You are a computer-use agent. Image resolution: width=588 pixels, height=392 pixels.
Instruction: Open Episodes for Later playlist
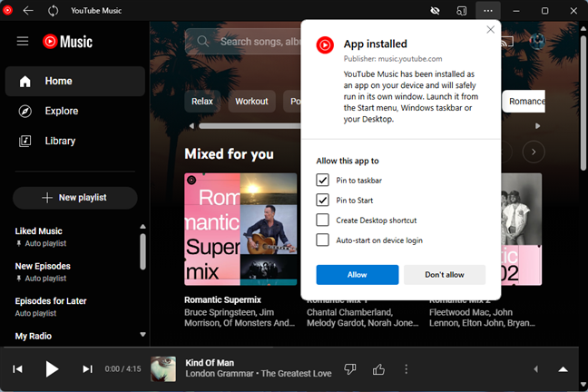tap(51, 301)
